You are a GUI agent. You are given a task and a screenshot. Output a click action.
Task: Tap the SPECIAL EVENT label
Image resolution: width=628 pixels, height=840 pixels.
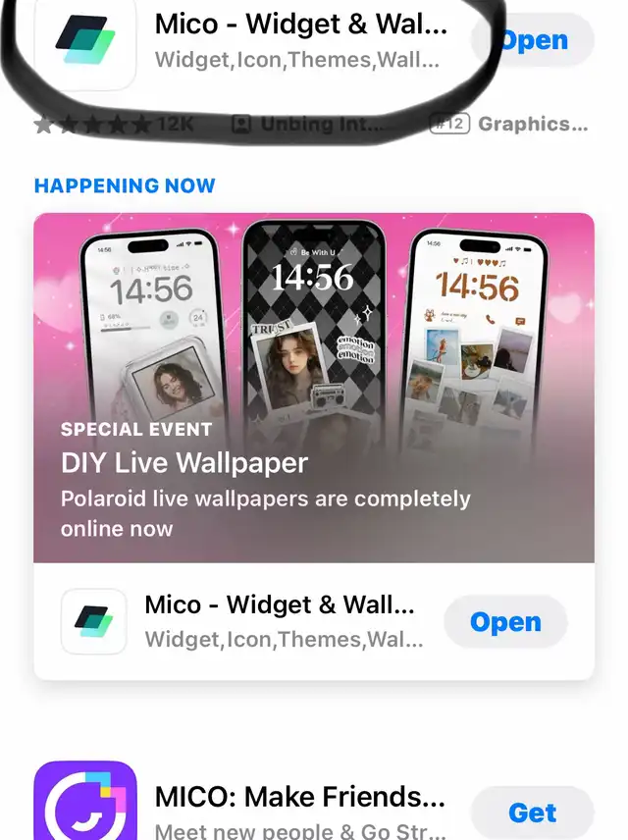(x=136, y=429)
